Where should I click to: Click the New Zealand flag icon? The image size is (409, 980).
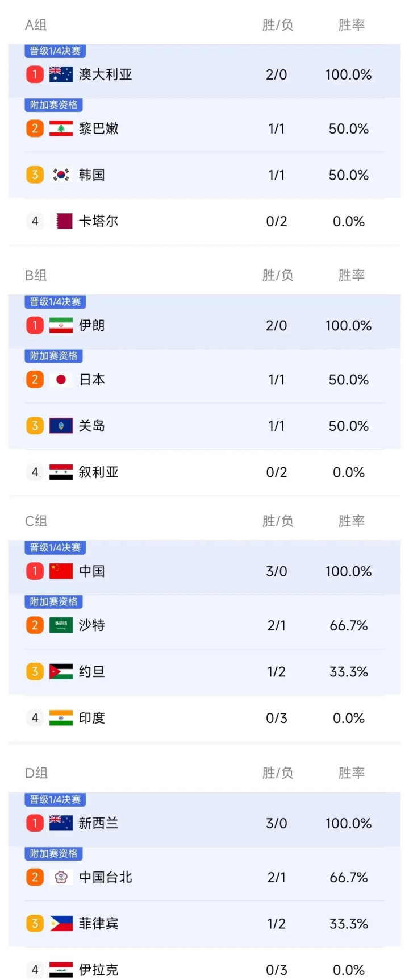pos(61,823)
